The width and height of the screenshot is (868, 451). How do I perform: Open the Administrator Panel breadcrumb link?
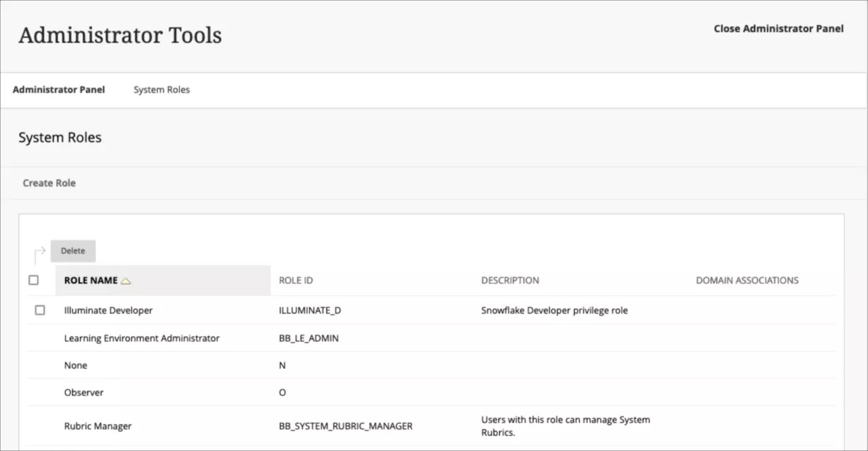(58, 89)
